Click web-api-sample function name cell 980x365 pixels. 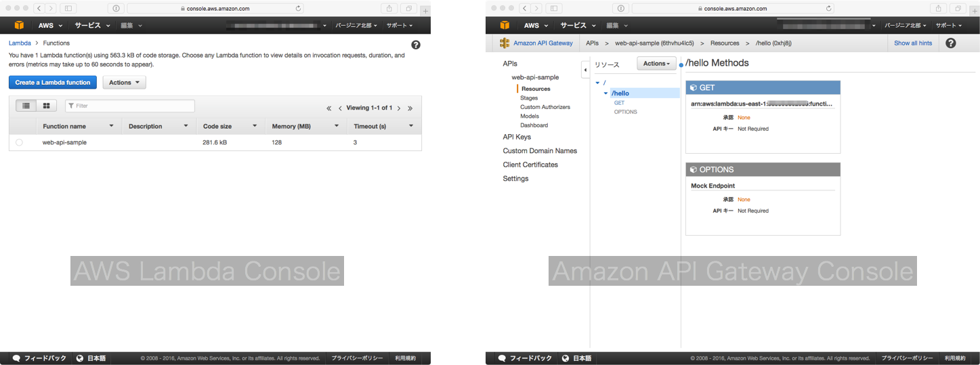[x=65, y=143]
